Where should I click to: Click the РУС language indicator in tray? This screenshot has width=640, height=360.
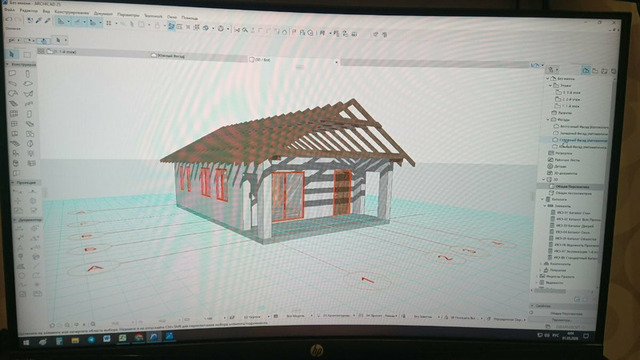click(x=556, y=336)
